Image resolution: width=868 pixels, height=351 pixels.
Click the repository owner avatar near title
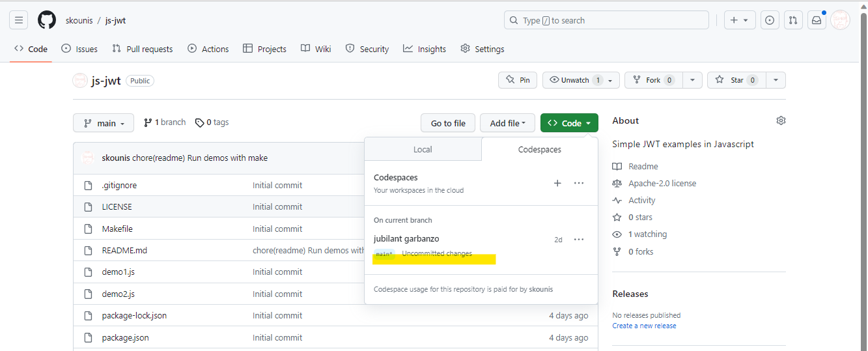[80, 81]
